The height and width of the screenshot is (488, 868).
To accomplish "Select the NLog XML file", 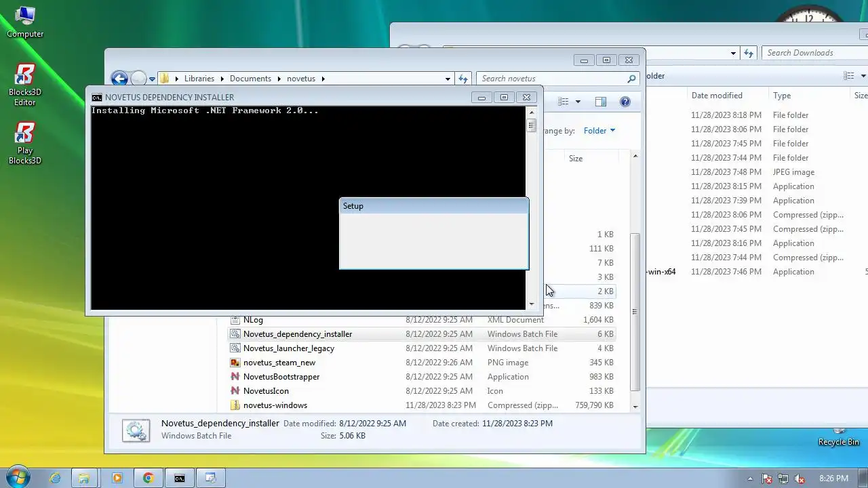I will 422,320.
